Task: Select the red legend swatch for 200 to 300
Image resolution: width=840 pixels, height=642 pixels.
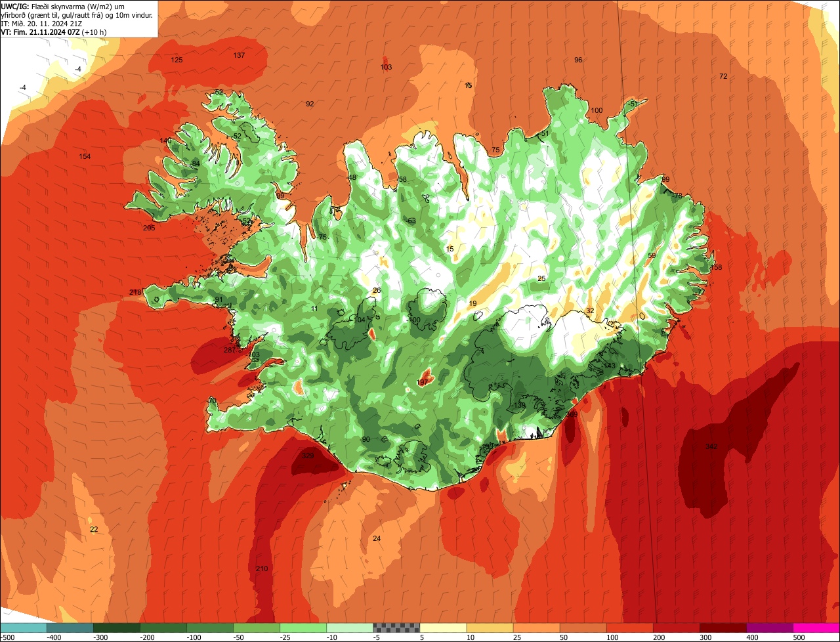Action: [676, 628]
